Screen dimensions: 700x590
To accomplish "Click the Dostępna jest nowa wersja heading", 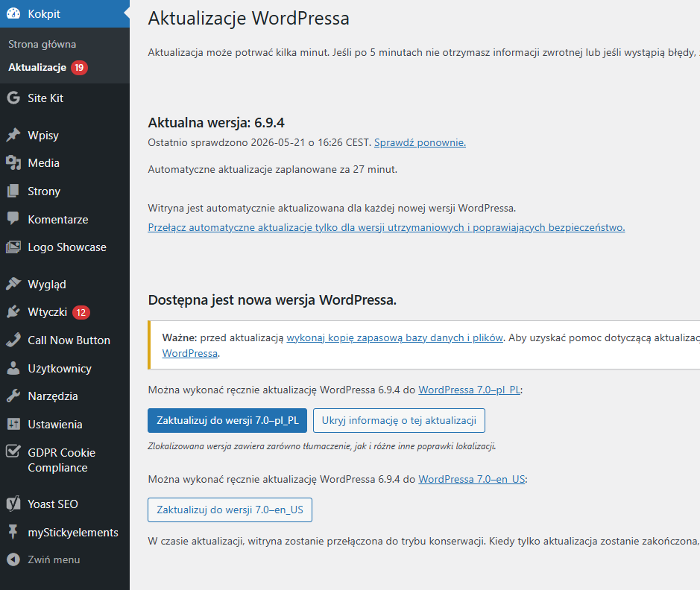I will [272, 299].
